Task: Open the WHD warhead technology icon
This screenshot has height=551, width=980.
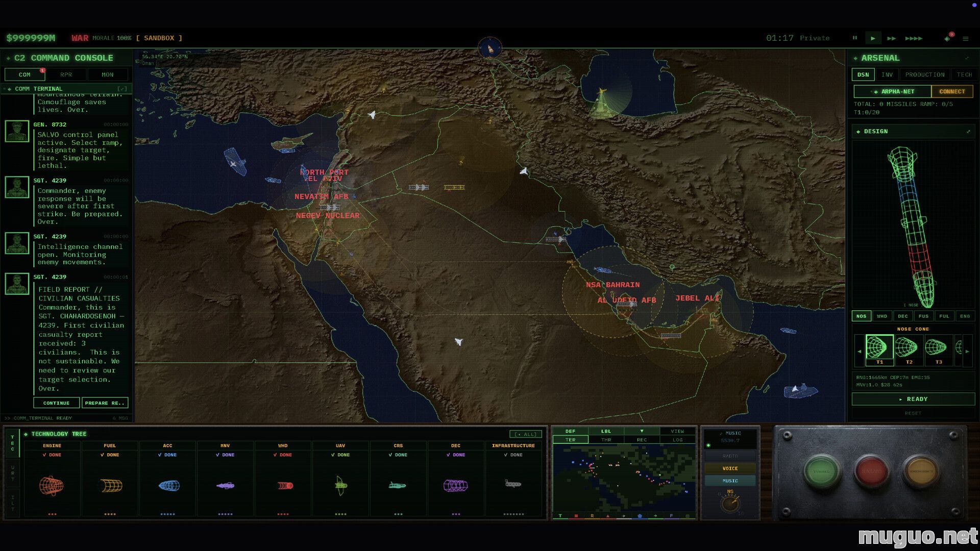Action: pyautogui.click(x=285, y=486)
